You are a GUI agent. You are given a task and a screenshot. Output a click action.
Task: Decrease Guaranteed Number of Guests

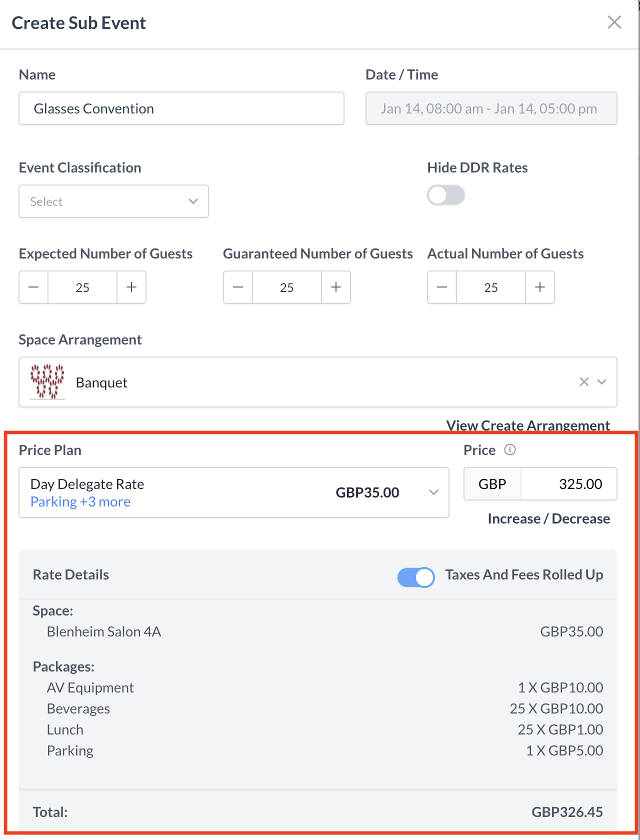238,287
